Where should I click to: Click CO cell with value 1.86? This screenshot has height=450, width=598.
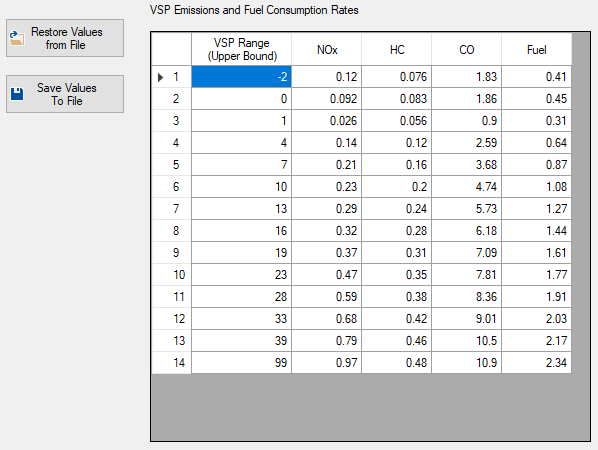(x=466, y=99)
